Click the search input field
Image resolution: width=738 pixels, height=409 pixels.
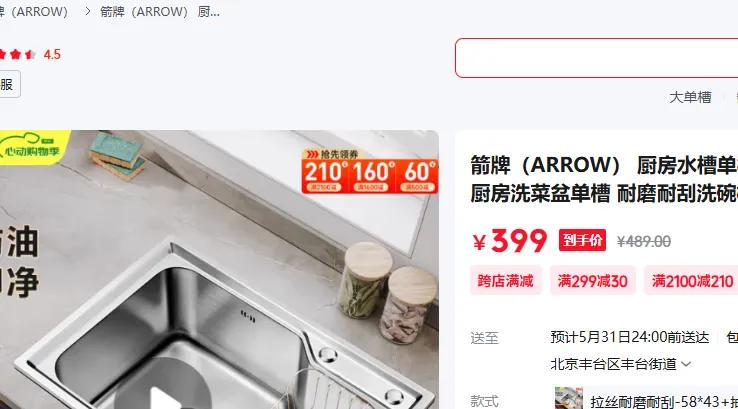(596, 58)
